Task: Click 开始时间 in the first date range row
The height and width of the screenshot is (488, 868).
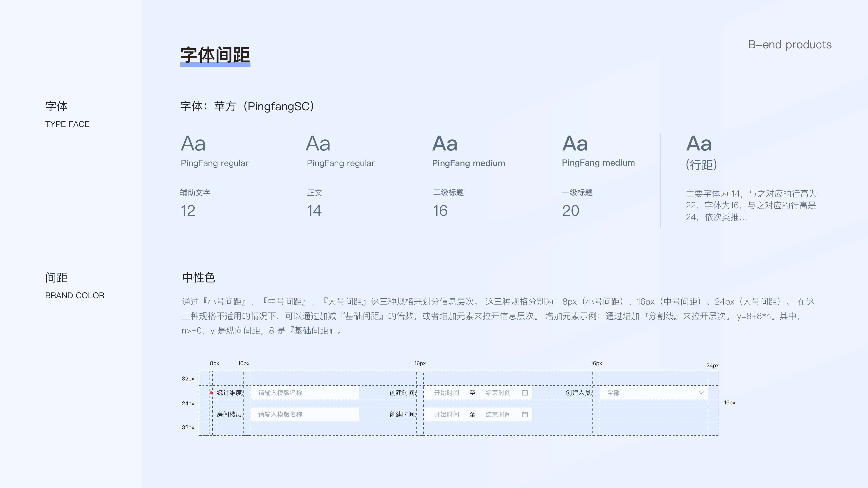Action: (446, 393)
